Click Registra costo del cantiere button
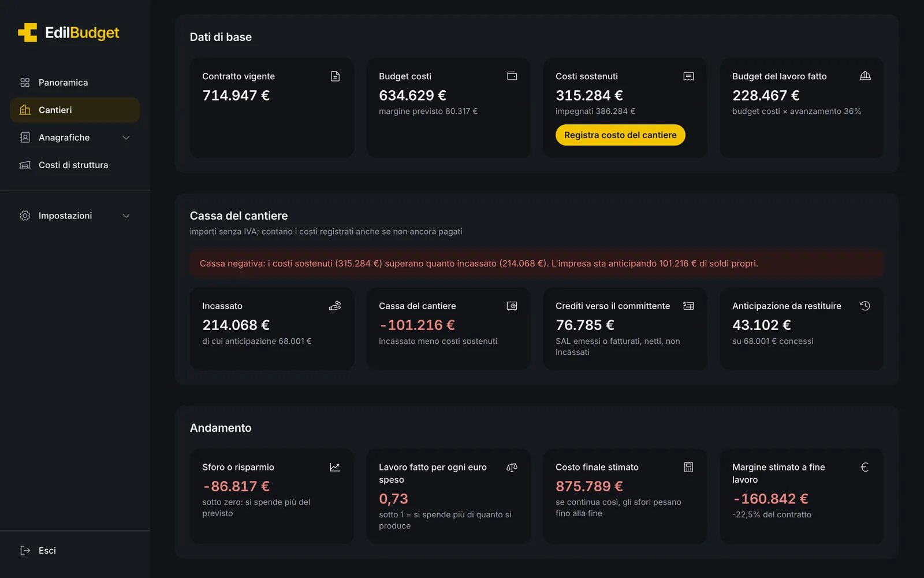This screenshot has width=924, height=578. (620, 135)
